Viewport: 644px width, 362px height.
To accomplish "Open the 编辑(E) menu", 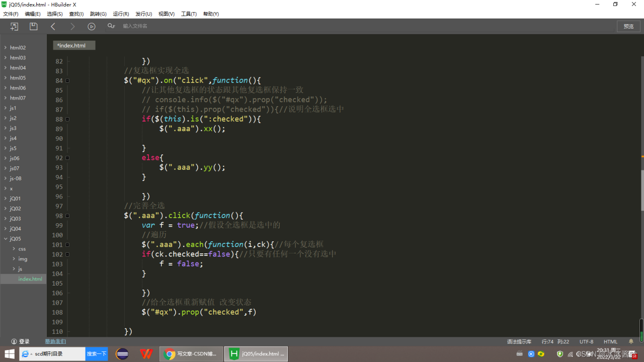I will point(33,14).
